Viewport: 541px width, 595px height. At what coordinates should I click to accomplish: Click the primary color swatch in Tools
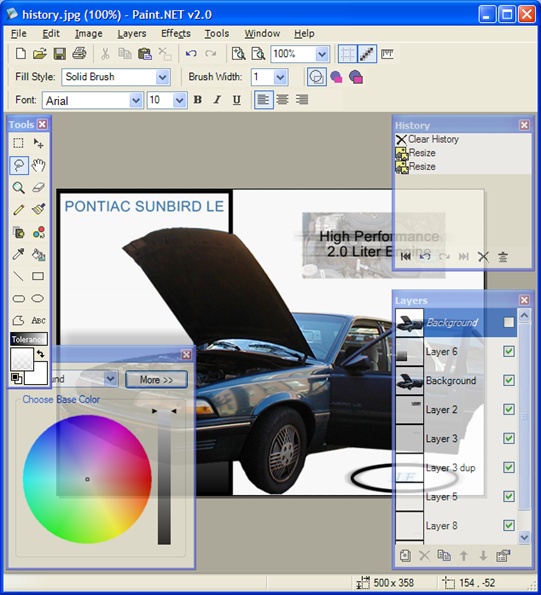pyautogui.click(x=22, y=359)
